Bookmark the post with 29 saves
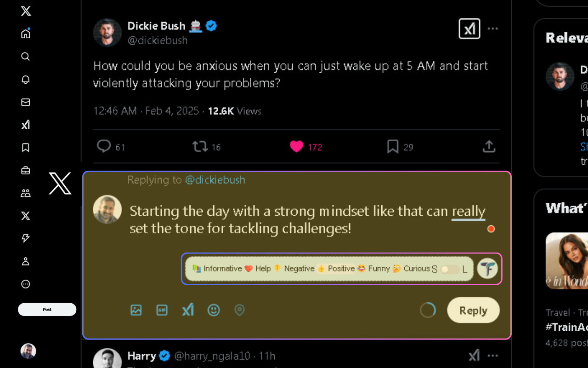 coord(393,147)
